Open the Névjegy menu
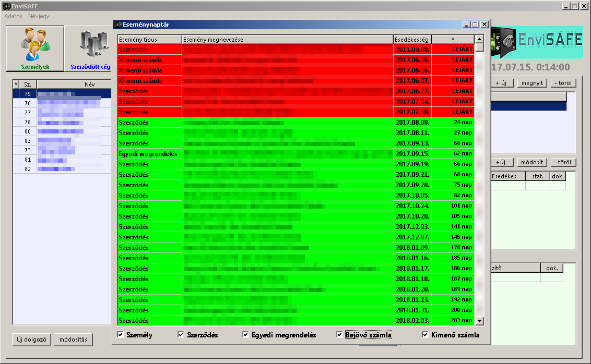 [39, 16]
